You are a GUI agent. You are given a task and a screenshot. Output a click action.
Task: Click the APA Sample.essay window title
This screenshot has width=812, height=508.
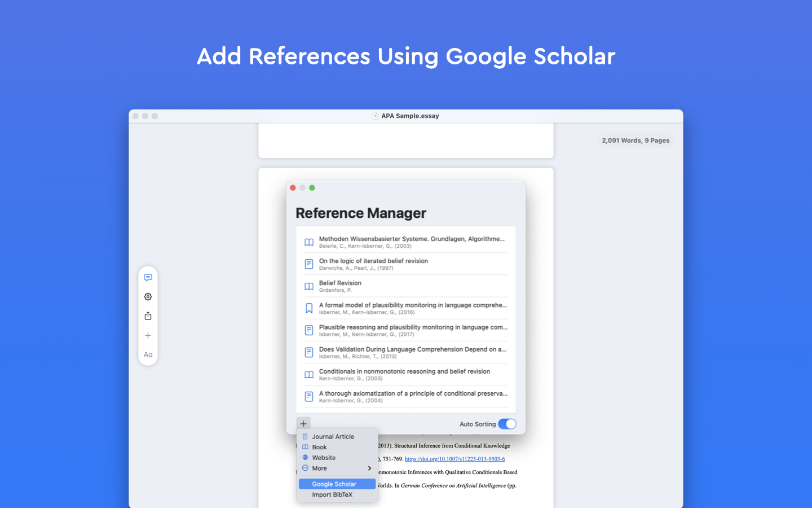pyautogui.click(x=410, y=116)
